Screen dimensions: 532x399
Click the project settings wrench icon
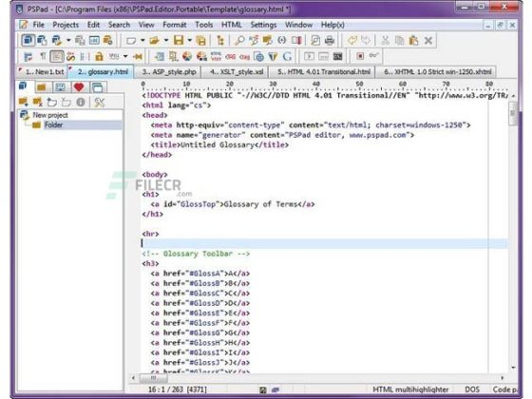pyautogui.click(x=100, y=102)
